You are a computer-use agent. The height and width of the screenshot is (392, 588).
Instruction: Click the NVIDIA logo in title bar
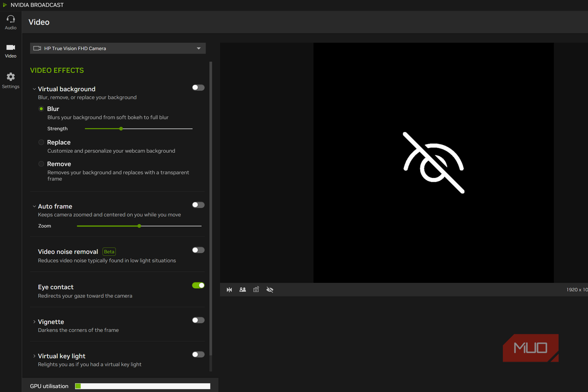(5, 5)
